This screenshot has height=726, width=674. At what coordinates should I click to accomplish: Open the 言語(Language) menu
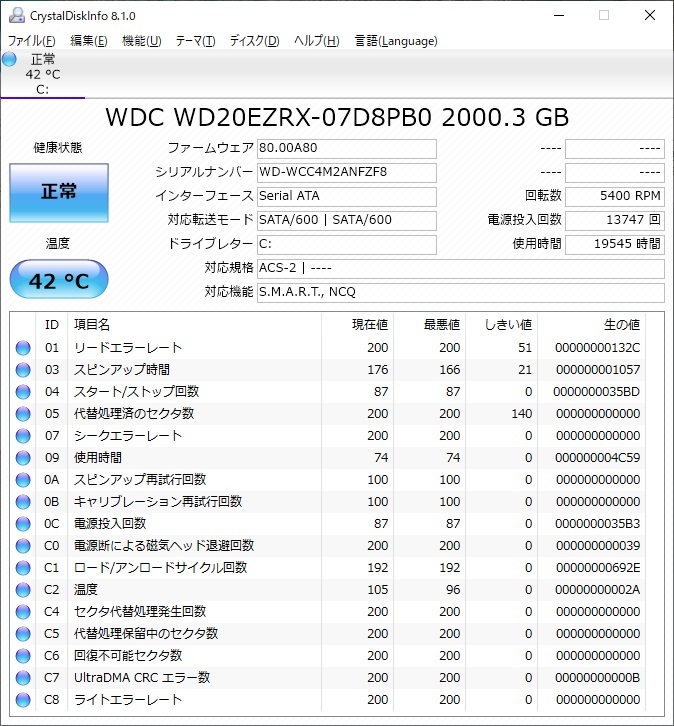pyautogui.click(x=396, y=41)
